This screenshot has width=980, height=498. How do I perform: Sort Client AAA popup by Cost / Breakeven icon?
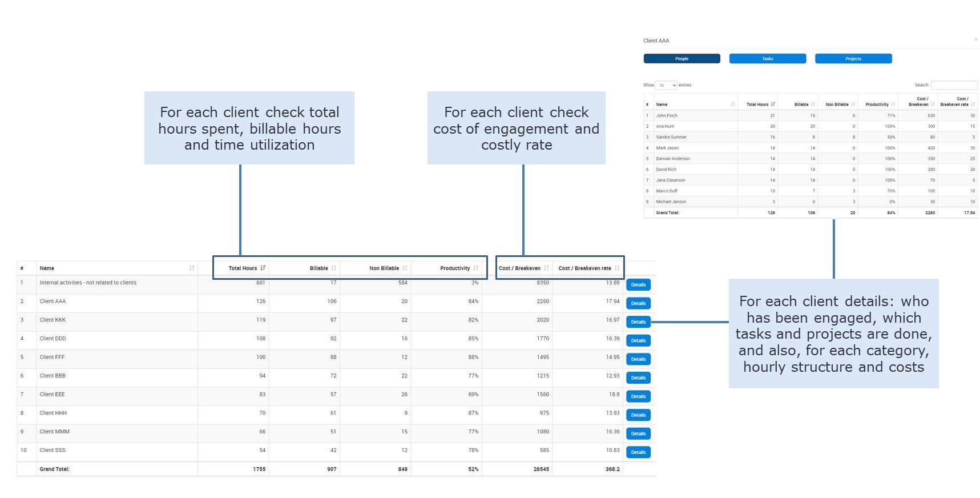tap(933, 105)
